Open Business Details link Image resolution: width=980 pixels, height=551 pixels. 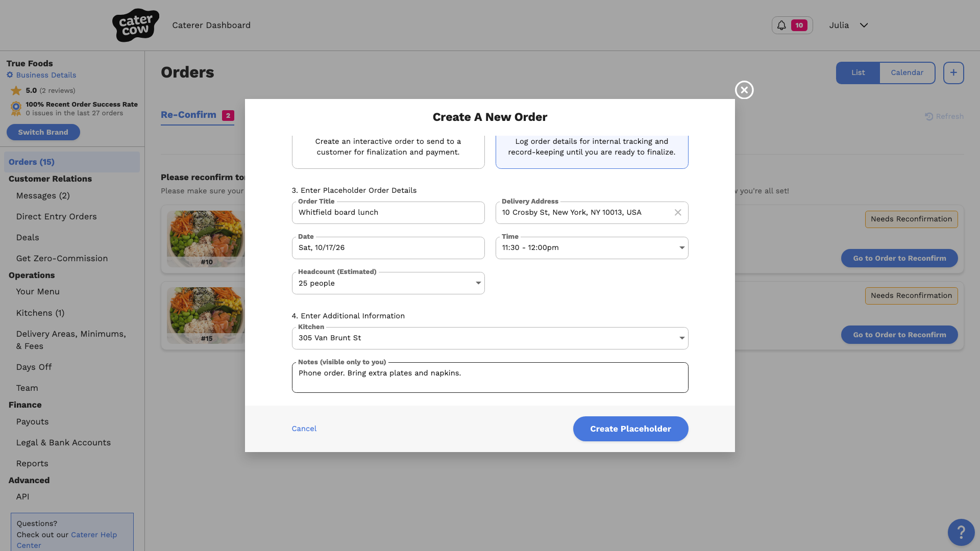46,75
